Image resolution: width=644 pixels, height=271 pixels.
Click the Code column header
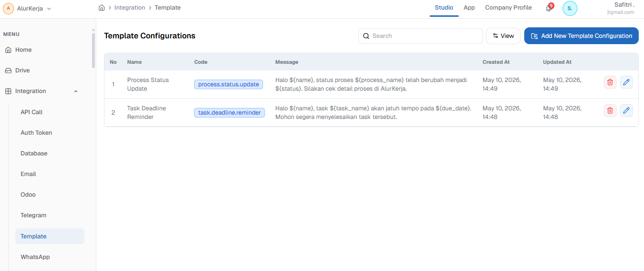coord(201,62)
